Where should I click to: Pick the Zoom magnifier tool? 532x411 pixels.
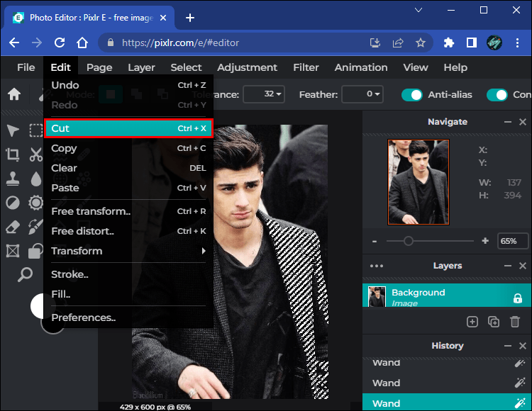point(25,275)
